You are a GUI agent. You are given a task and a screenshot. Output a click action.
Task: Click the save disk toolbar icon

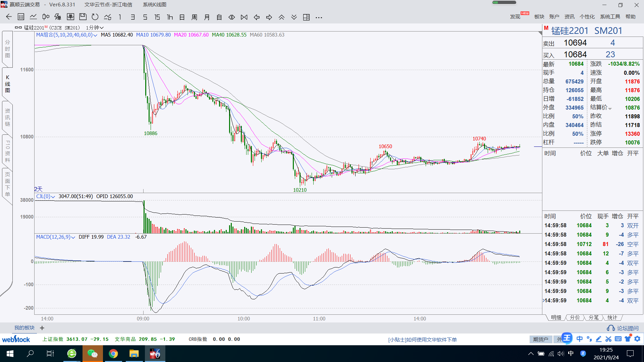point(83,17)
